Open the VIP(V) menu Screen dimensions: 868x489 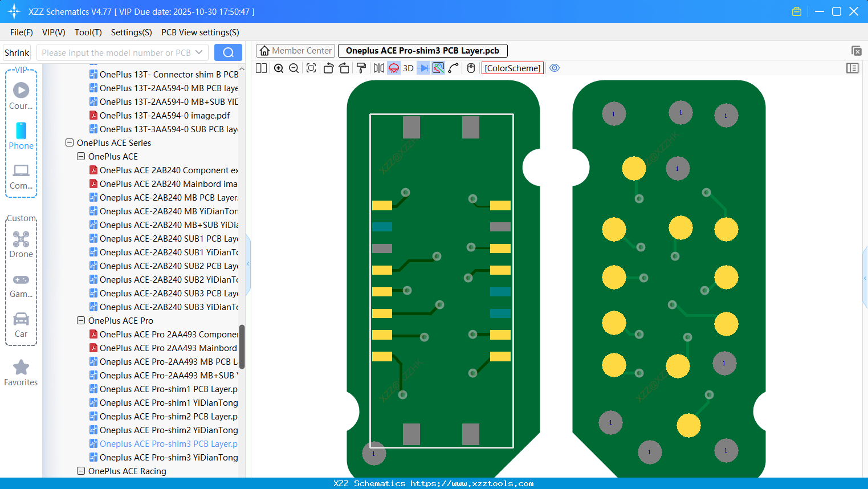54,32
